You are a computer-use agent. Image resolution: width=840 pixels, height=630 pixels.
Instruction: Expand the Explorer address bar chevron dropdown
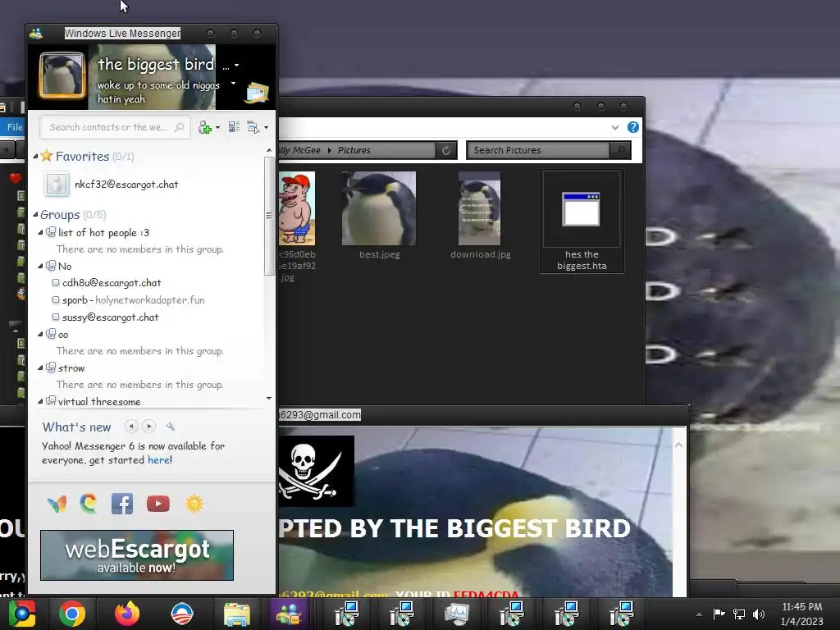point(615,127)
